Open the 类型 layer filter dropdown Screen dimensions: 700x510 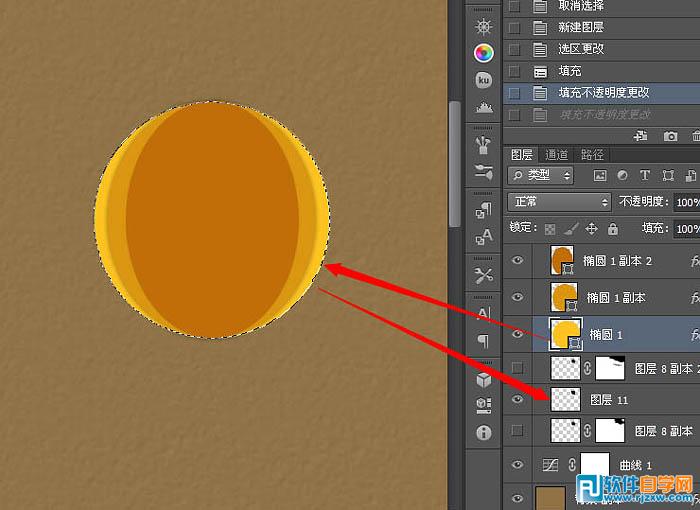tap(541, 176)
